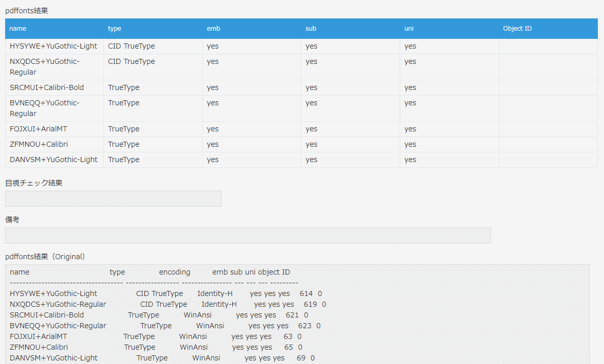Click the Original output line with object ID 614
604x364 pixels.
click(166, 293)
